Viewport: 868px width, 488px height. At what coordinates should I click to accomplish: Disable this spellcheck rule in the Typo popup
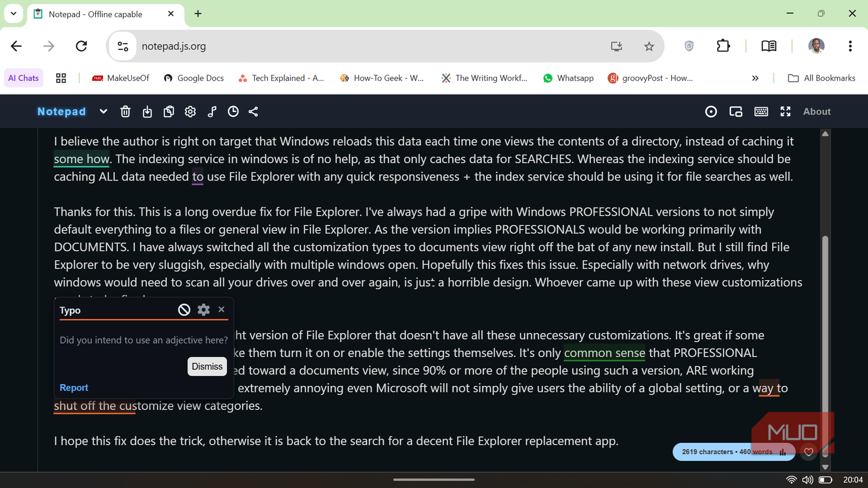click(184, 309)
